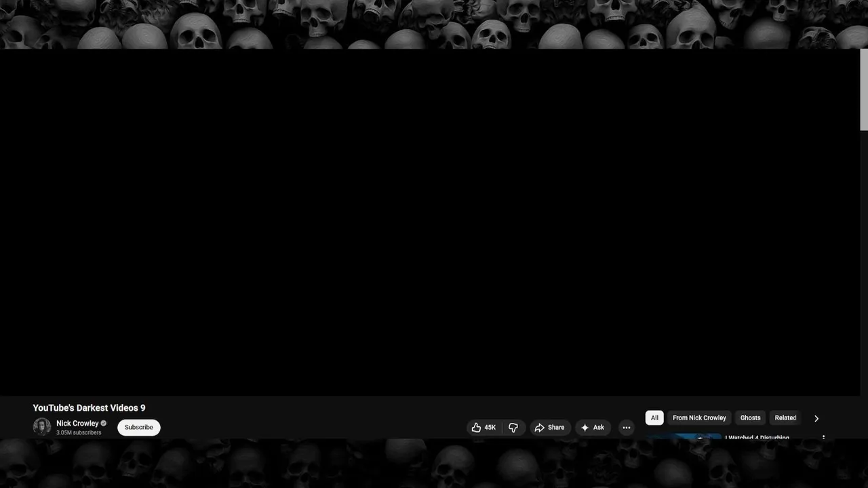Image resolution: width=868 pixels, height=488 pixels.
Task: Open the Nick Crowley channel avatar
Action: point(42,427)
